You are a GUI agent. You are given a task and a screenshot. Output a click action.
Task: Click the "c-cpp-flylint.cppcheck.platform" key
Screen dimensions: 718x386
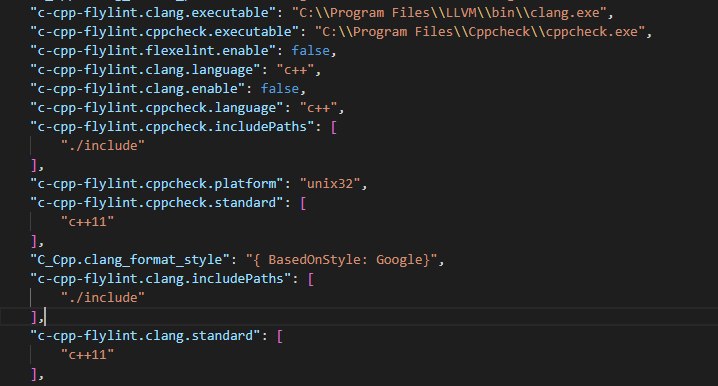(157, 184)
